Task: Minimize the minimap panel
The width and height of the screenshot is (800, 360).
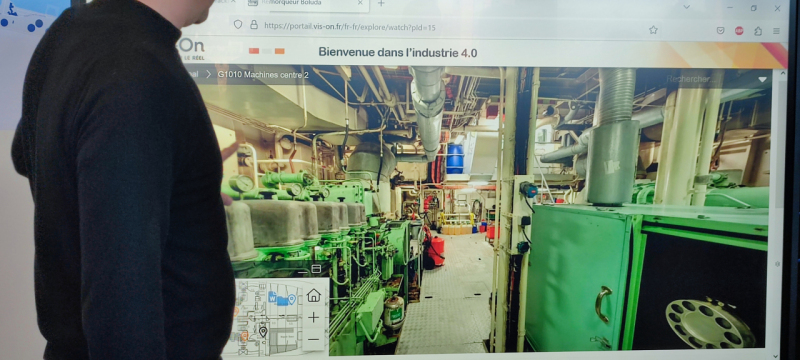Action: click(303, 272)
